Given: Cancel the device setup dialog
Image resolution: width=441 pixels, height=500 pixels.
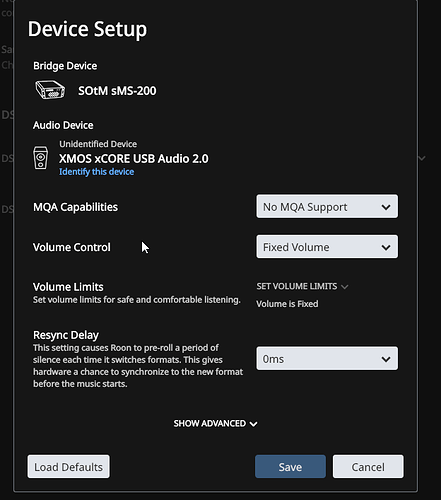Looking at the screenshot, I should click(x=368, y=467).
